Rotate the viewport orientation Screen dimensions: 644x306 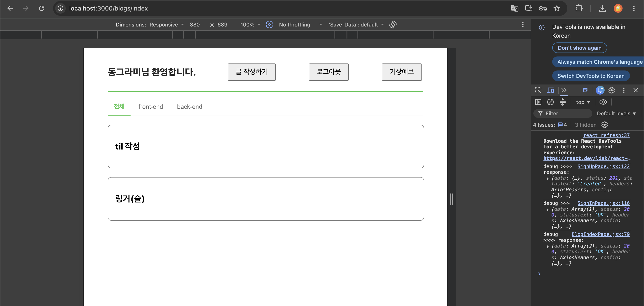click(393, 25)
